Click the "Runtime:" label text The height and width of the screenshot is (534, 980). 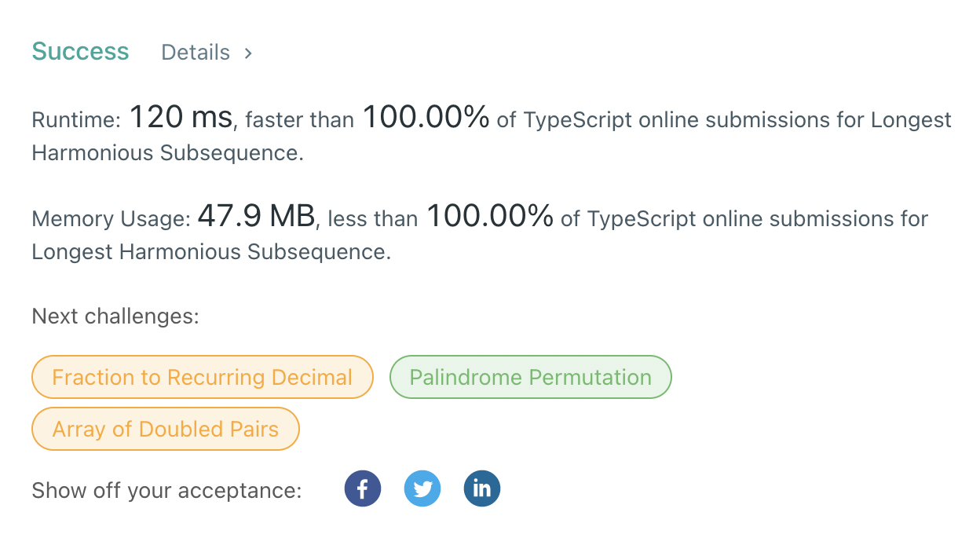tap(76, 120)
